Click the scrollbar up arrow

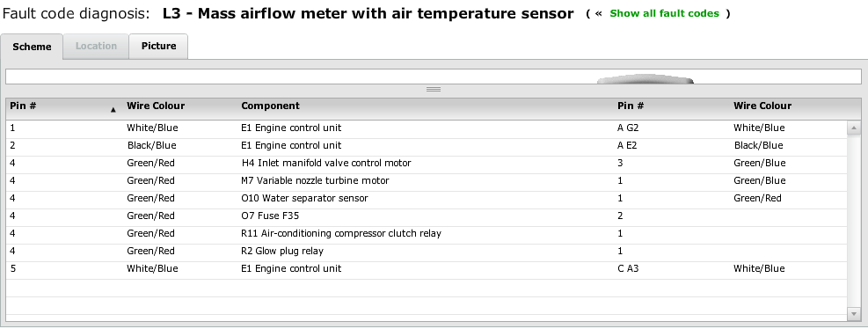854,128
